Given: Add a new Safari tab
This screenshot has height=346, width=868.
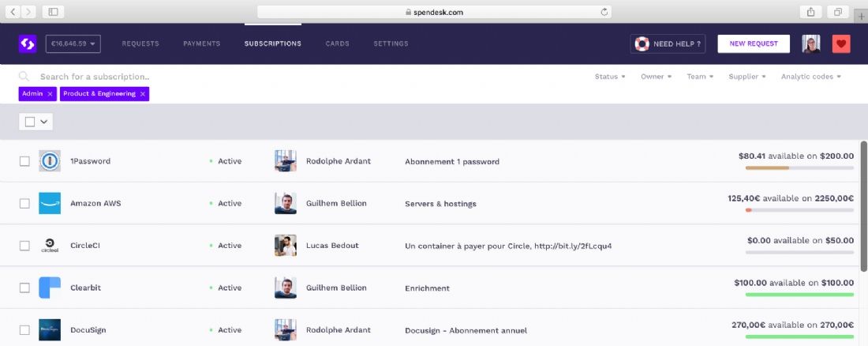Looking at the screenshot, I should (x=862, y=16).
